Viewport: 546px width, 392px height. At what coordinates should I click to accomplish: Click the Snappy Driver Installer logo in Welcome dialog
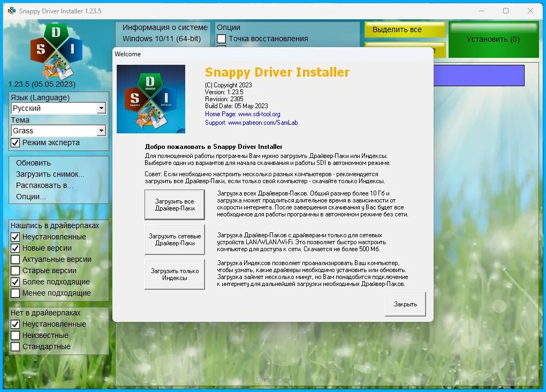click(151, 99)
